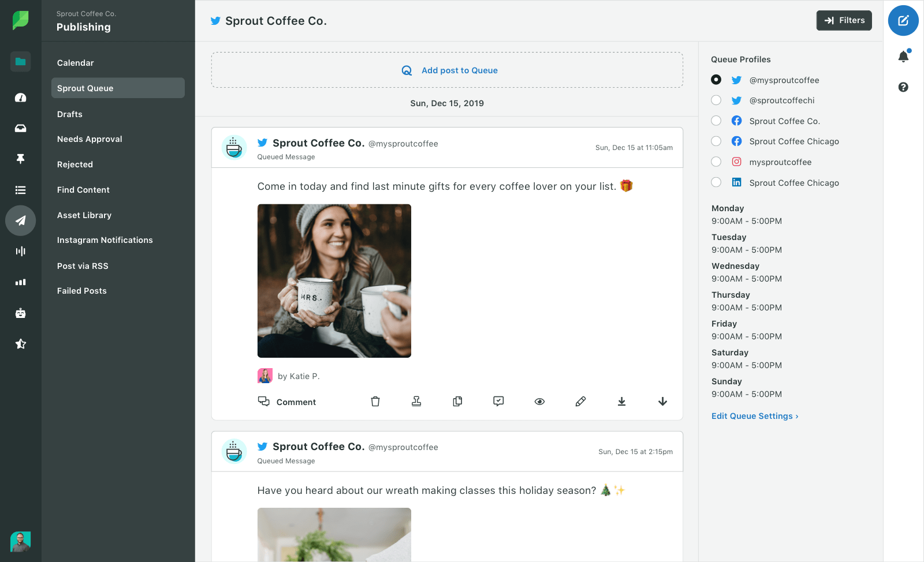Screen dimensions: 924x562
Task: Click the edit pencil icon on the first post
Action: [x=580, y=402]
